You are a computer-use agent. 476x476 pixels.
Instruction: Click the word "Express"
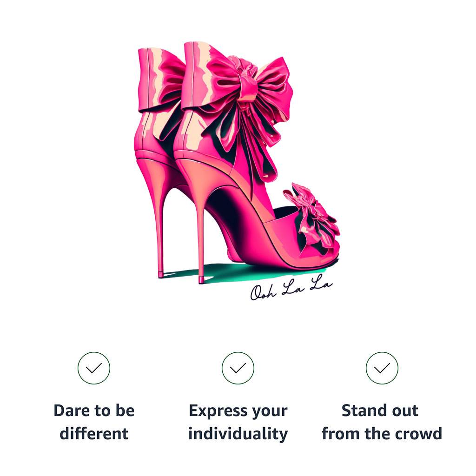pos(217,411)
